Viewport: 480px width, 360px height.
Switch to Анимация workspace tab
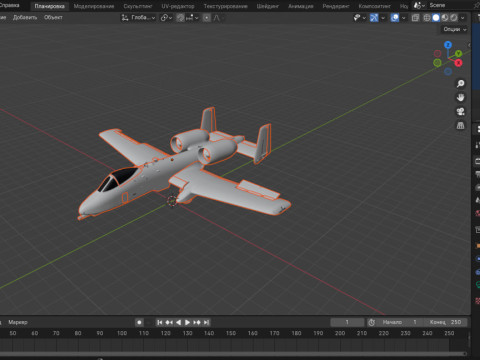point(301,6)
